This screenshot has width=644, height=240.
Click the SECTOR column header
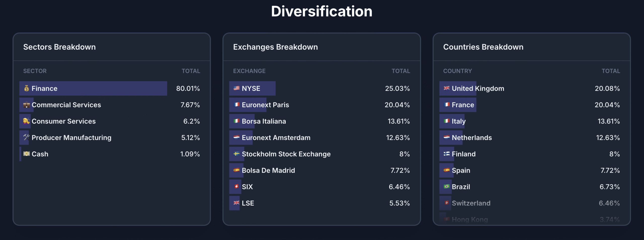35,71
